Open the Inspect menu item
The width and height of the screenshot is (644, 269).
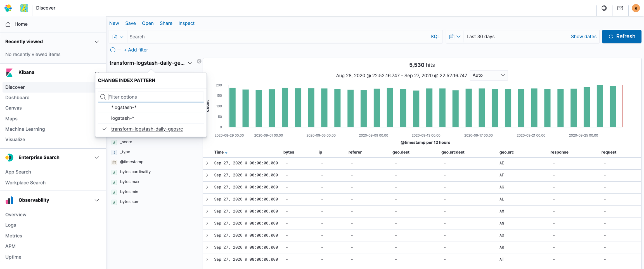(186, 23)
